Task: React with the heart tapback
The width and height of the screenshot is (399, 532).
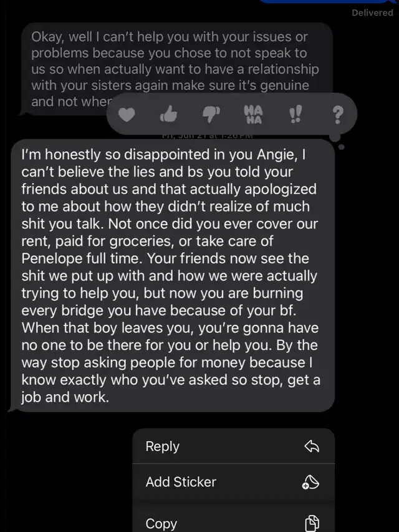Action: tap(127, 115)
